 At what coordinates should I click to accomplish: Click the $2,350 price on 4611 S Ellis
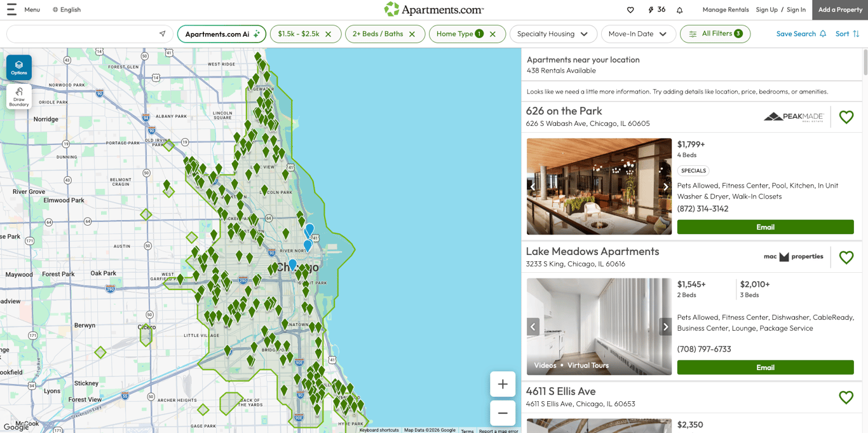coord(690,424)
